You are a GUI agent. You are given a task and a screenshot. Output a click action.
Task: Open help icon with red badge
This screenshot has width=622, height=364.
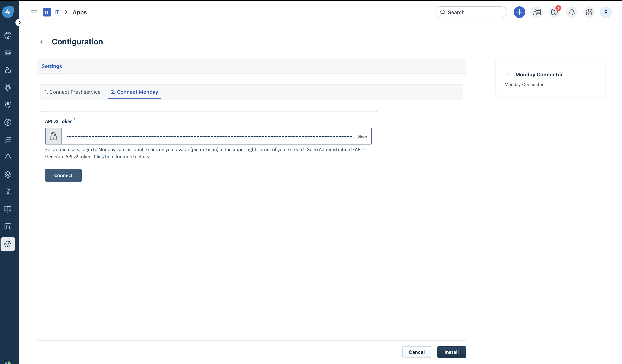point(554,12)
